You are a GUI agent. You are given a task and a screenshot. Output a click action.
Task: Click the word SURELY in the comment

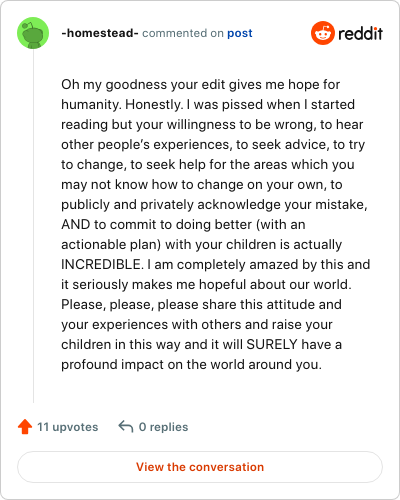click(x=272, y=344)
